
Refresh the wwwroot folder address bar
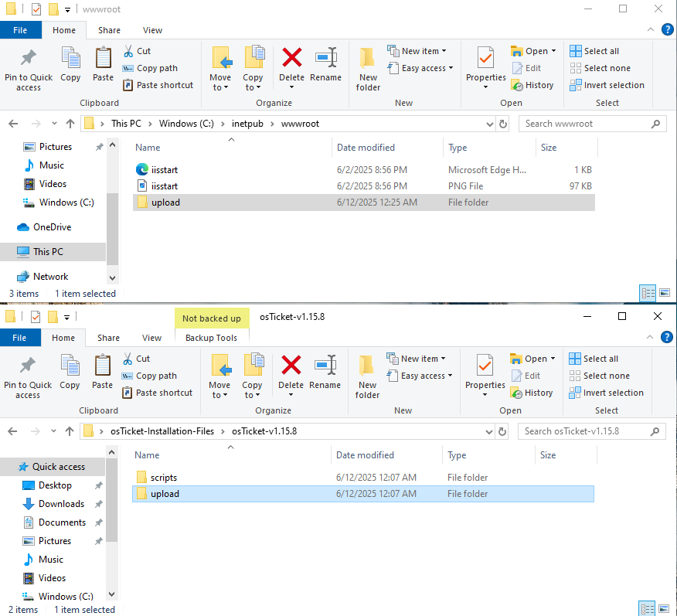[503, 124]
